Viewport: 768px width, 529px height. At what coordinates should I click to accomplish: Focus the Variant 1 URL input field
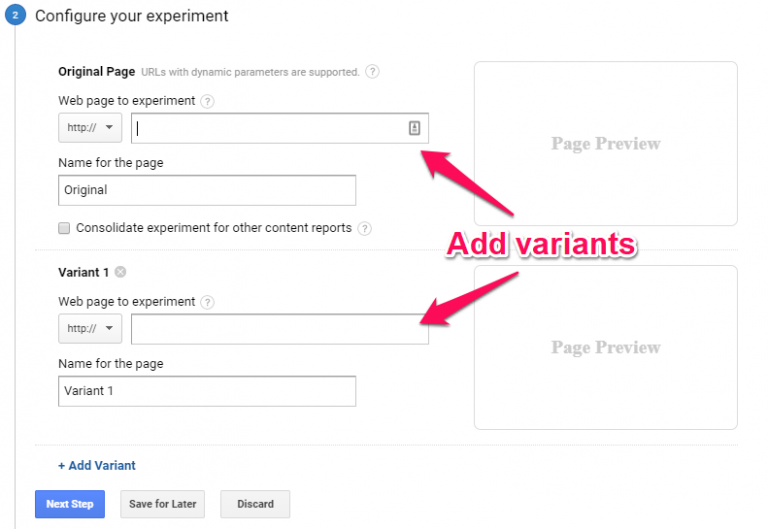click(280, 329)
